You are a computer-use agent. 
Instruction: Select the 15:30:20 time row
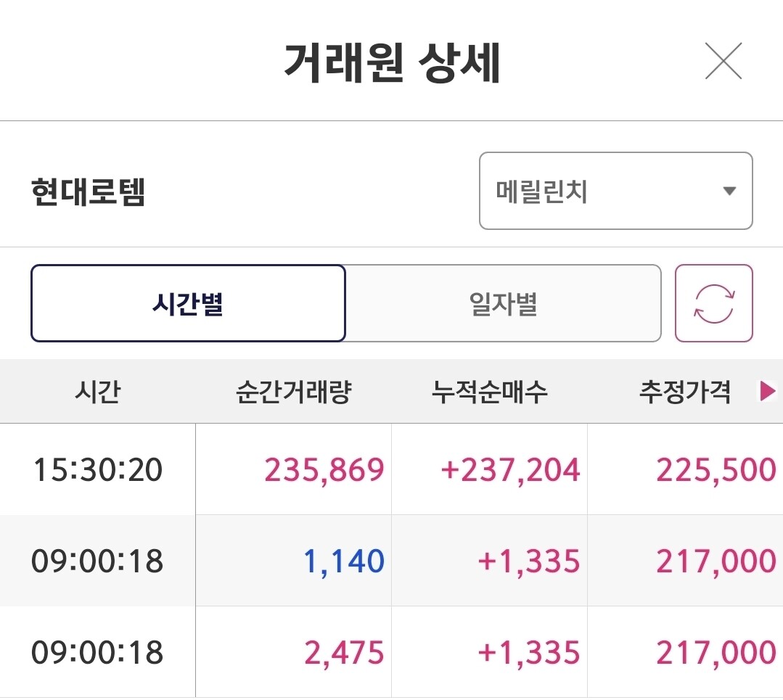(97, 470)
